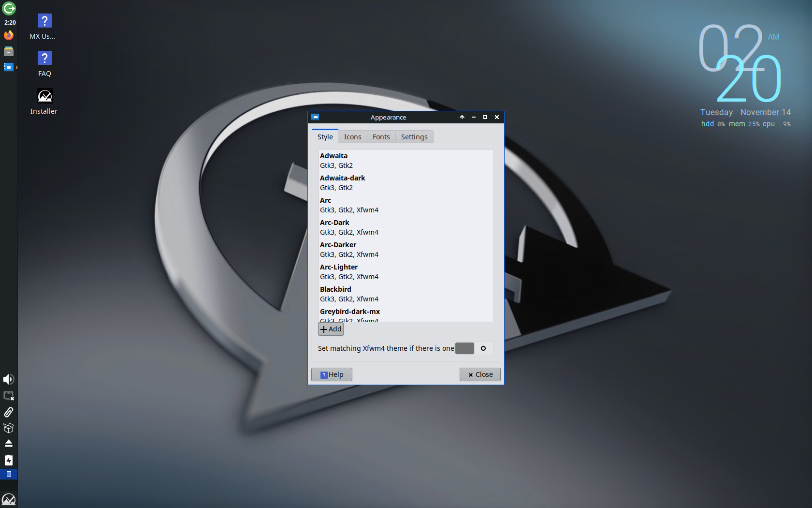Maximize the Appearance window
The width and height of the screenshot is (812, 508).
click(485, 117)
